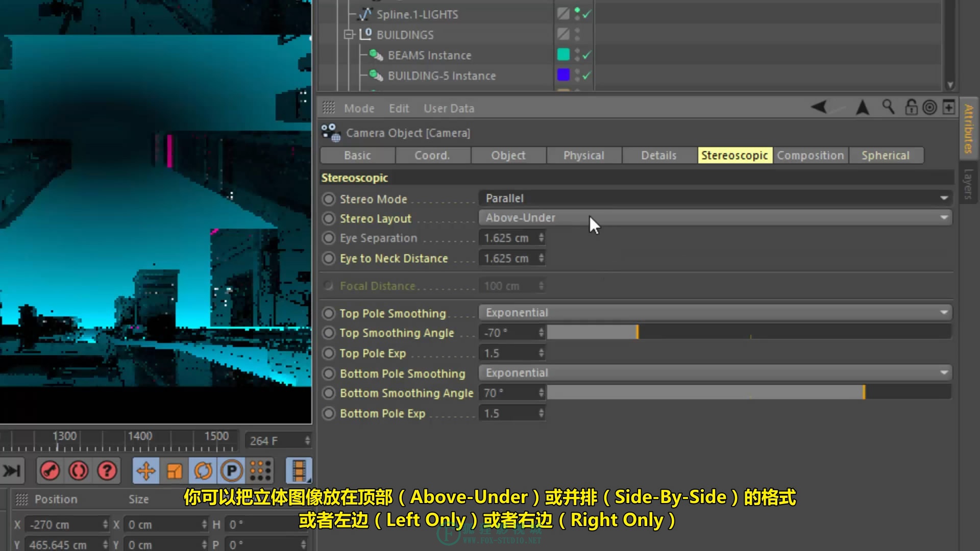Open new attribute manager plus icon
Viewport: 980px width, 551px height.
click(x=948, y=107)
